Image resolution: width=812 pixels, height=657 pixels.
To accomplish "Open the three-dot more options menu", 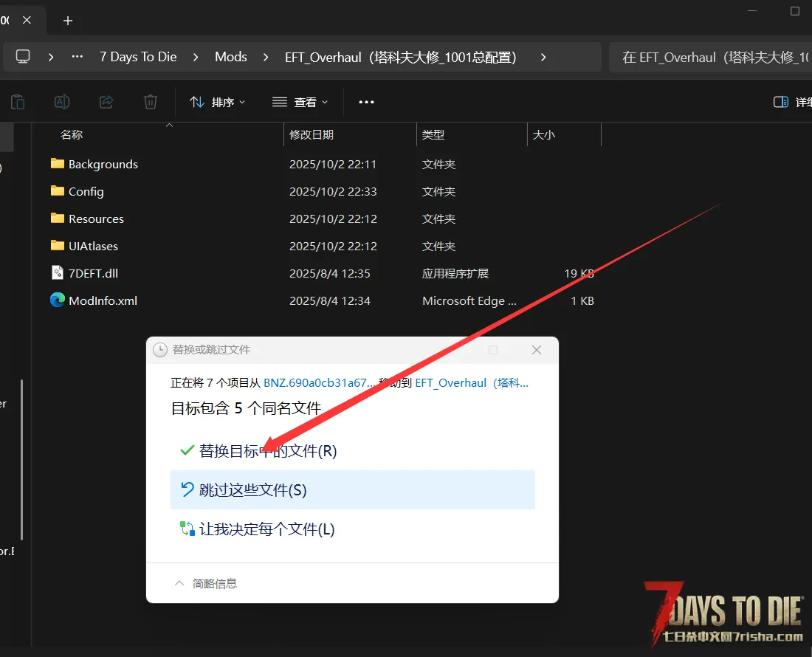I will 366,102.
